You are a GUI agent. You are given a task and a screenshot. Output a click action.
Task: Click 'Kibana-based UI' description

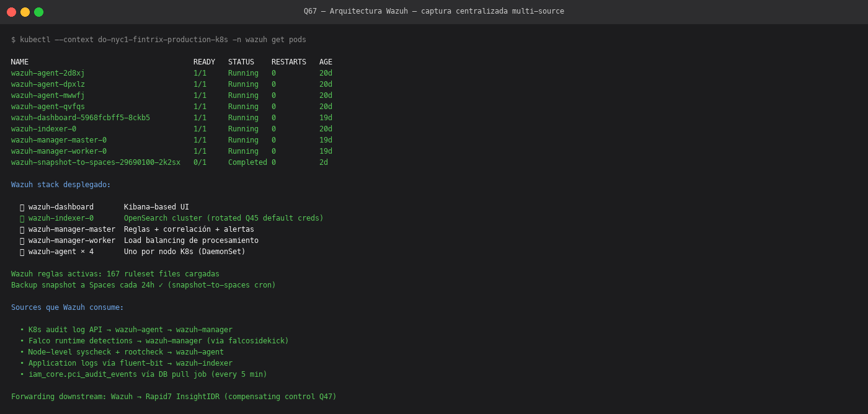(x=156, y=207)
